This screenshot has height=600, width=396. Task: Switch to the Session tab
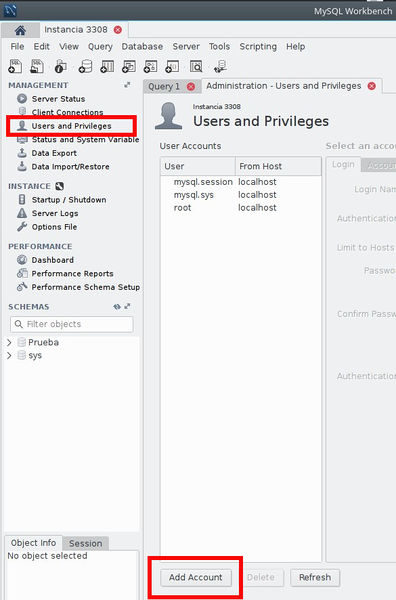tap(86, 543)
